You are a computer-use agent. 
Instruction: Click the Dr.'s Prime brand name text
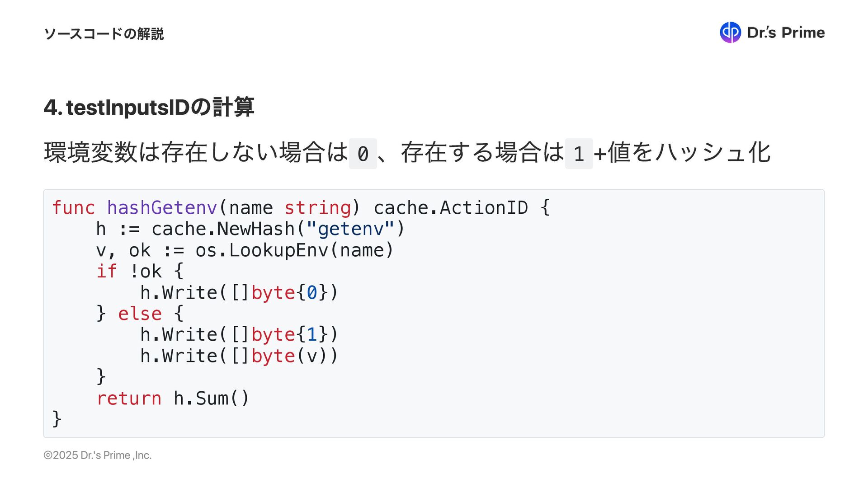[786, 33]
